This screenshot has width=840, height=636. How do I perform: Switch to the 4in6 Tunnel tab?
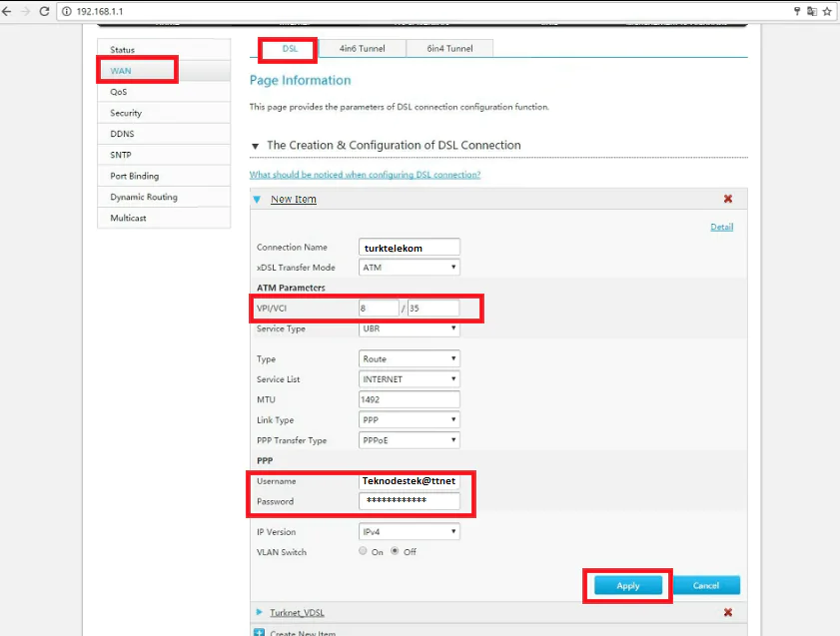coord(361,48)
